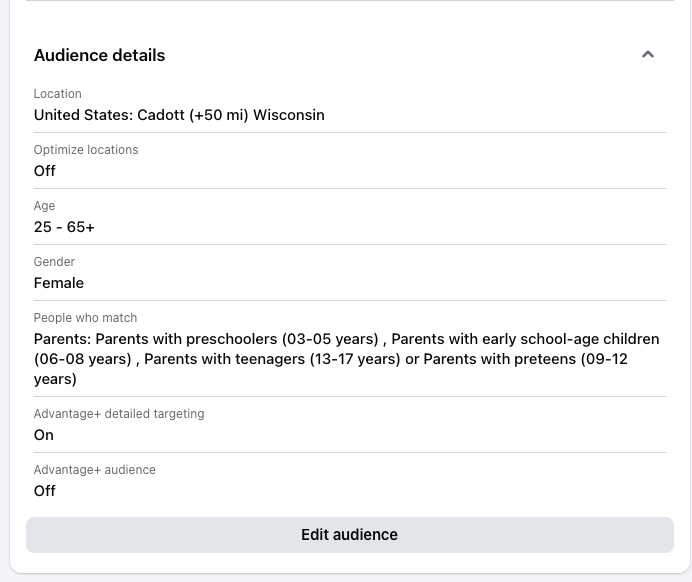Select the 25 - 65+ age range value
The width and height of the screenshot is (692, 582).
point(64,227)
